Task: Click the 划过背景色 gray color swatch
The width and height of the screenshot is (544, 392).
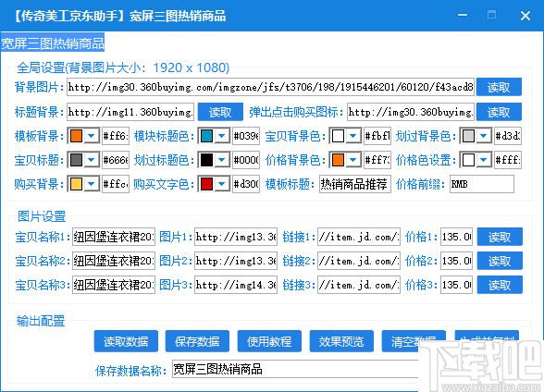Action: 468,136
